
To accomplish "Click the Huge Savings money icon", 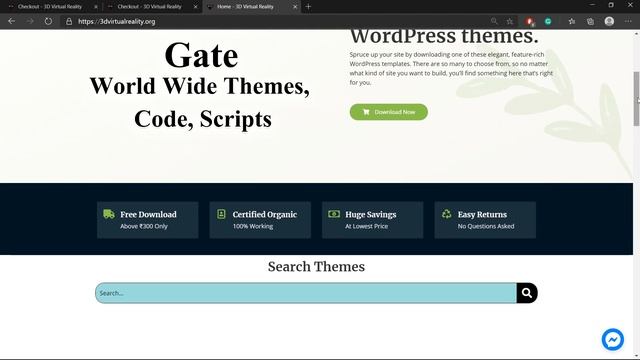I will point(334,214).
